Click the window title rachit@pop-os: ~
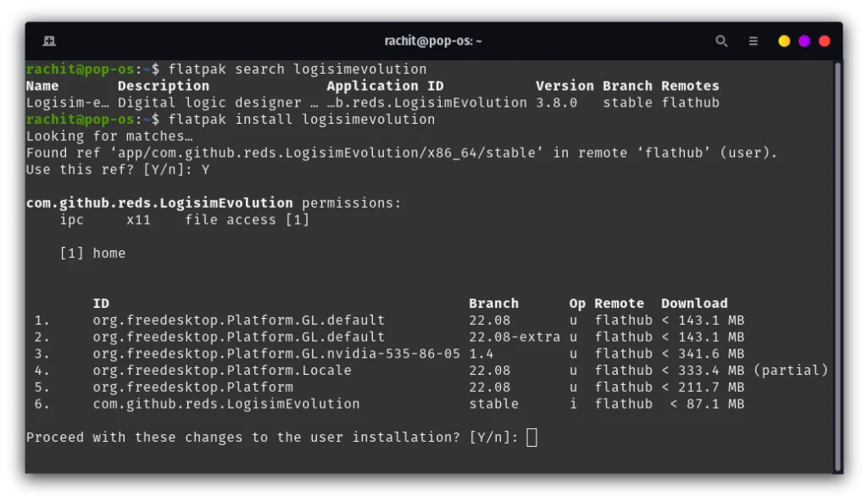 click(x=433, y=41)
